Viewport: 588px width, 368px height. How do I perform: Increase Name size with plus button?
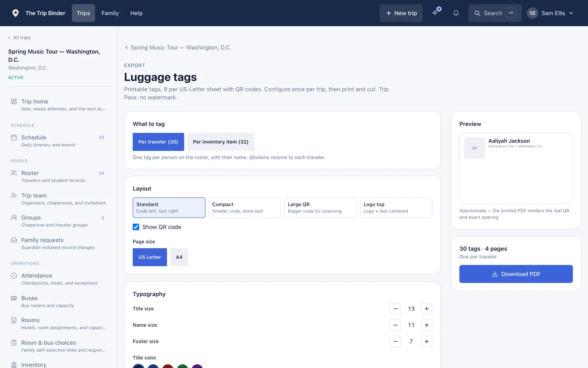point(427,325)
